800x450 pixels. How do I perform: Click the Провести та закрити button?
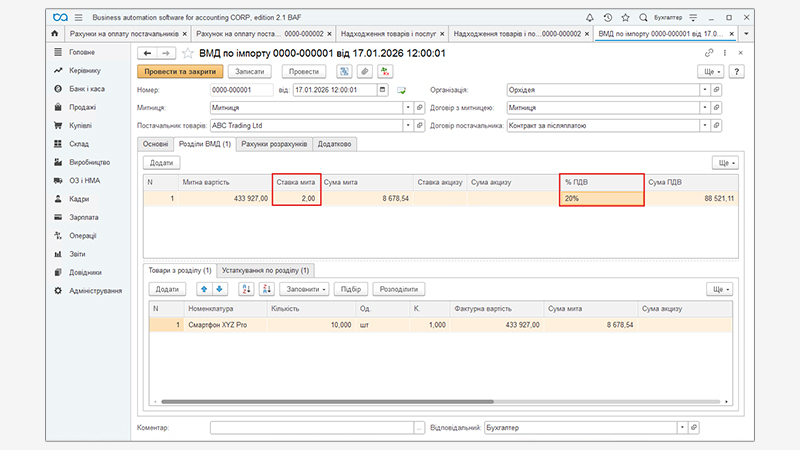(179, 72)
